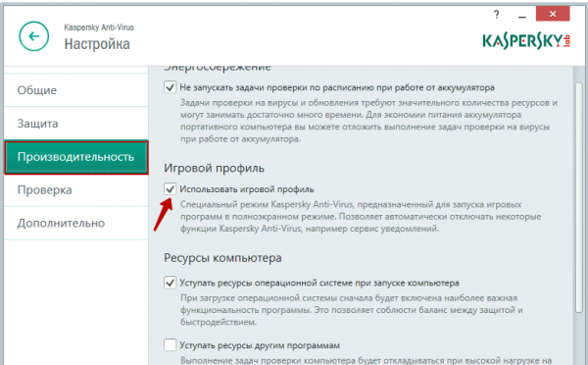Viewport: 588px width, 365px height.
Task: Toggle Уступать ресурсы операционной системе checkbox
Action: coord(170,283)
